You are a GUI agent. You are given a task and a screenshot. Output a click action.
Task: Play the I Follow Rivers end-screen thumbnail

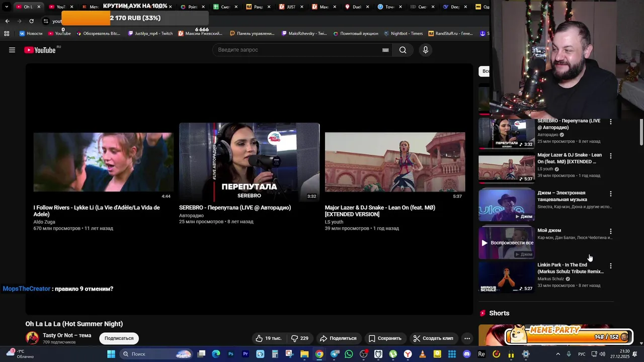[x=104, y=162]
